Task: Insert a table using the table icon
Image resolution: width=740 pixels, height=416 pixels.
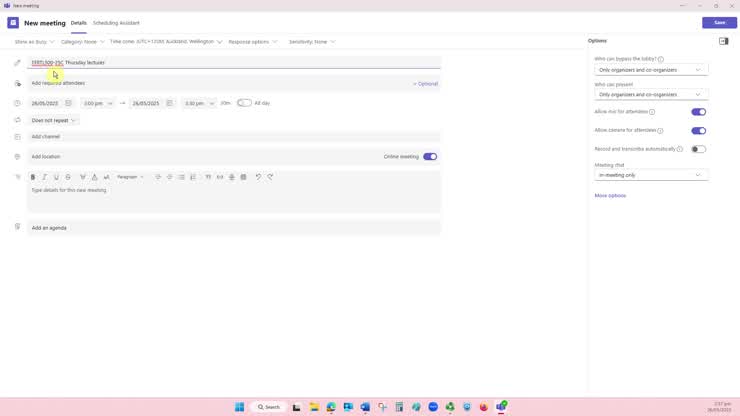Action: coord(243,177)
